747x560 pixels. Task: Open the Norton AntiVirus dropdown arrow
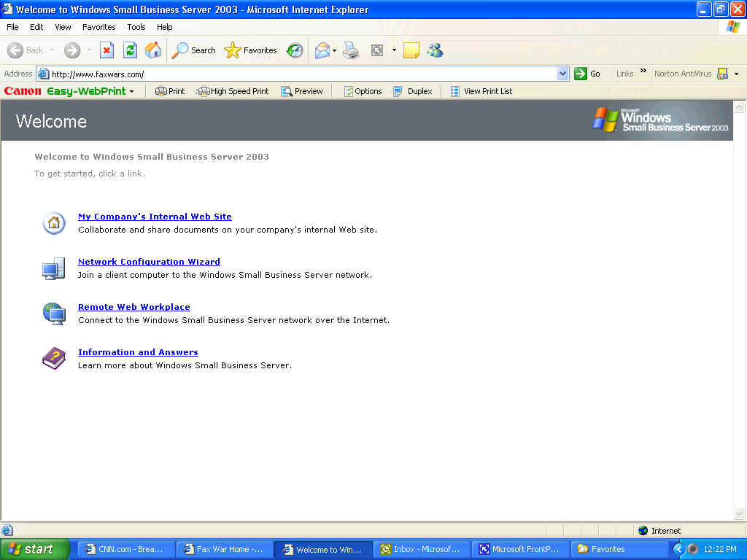point(737,74)
